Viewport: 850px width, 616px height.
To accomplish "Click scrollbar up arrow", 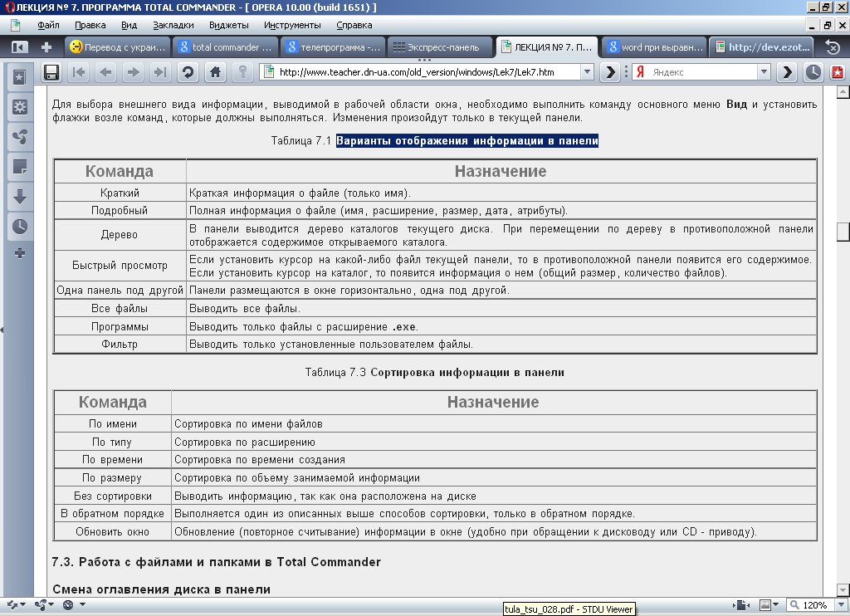I will coord(843,92).
